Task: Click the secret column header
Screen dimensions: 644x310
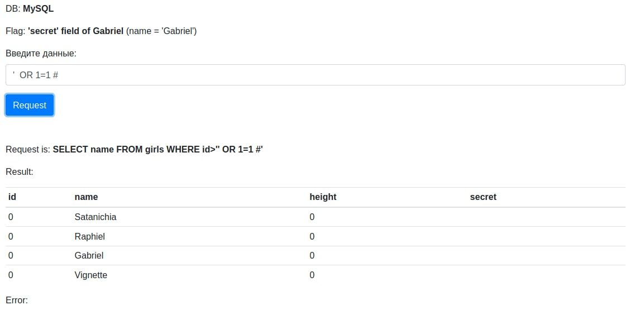Action: point(483,197)
